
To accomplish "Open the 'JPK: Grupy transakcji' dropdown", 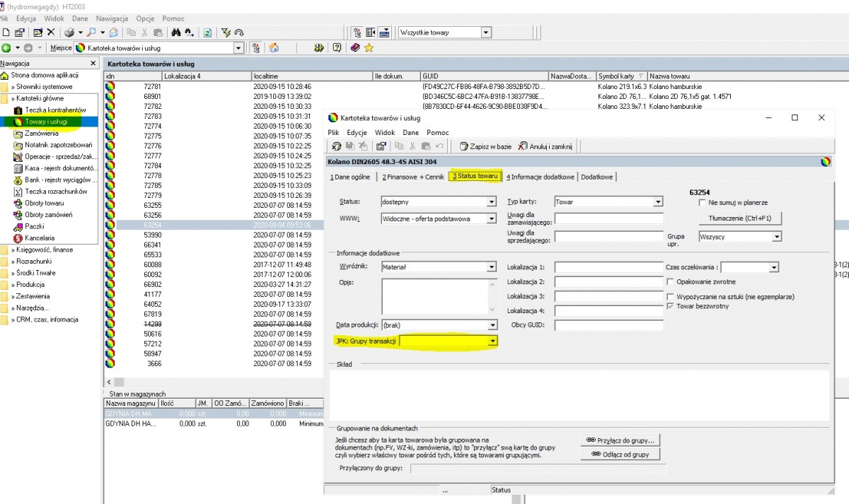I will (x=492, y=341).
